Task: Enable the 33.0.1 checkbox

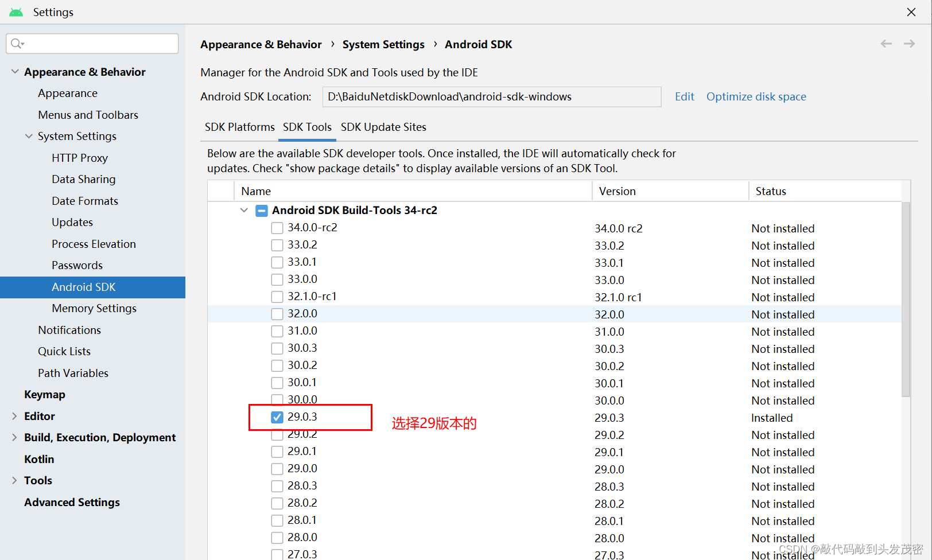Action: pyautogui.click(x=277, y=262)
